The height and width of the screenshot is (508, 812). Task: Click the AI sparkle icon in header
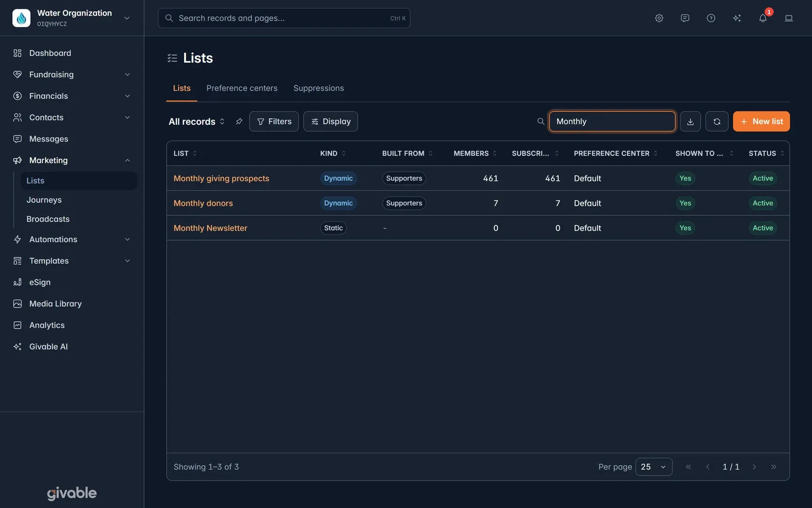[x=736, y=18]
